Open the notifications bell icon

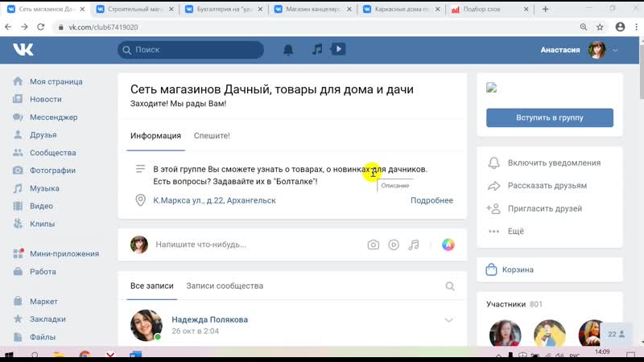point(288,50)
